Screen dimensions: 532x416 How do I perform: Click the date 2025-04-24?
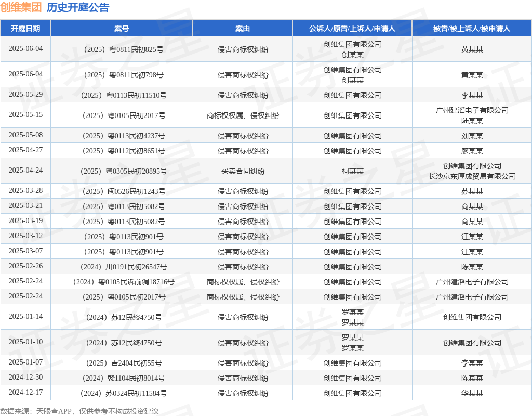tap(26, 171)
